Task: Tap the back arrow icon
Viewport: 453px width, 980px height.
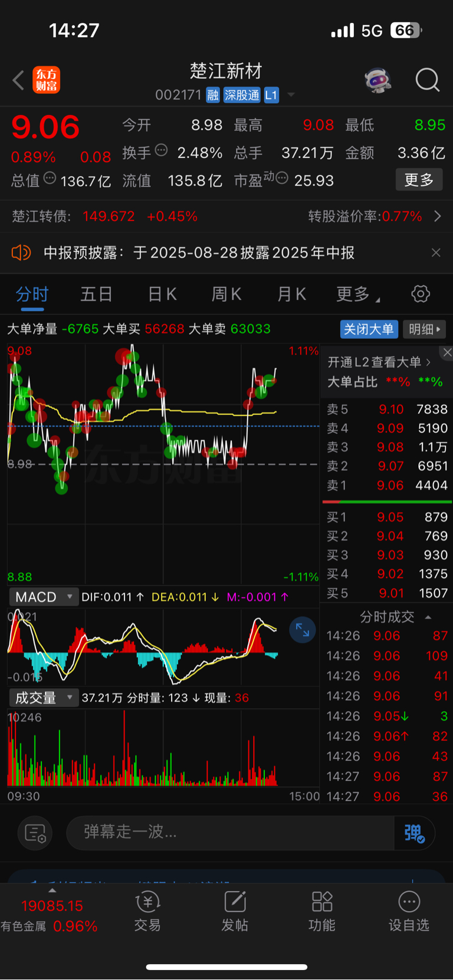Action: tap(18, 80)
